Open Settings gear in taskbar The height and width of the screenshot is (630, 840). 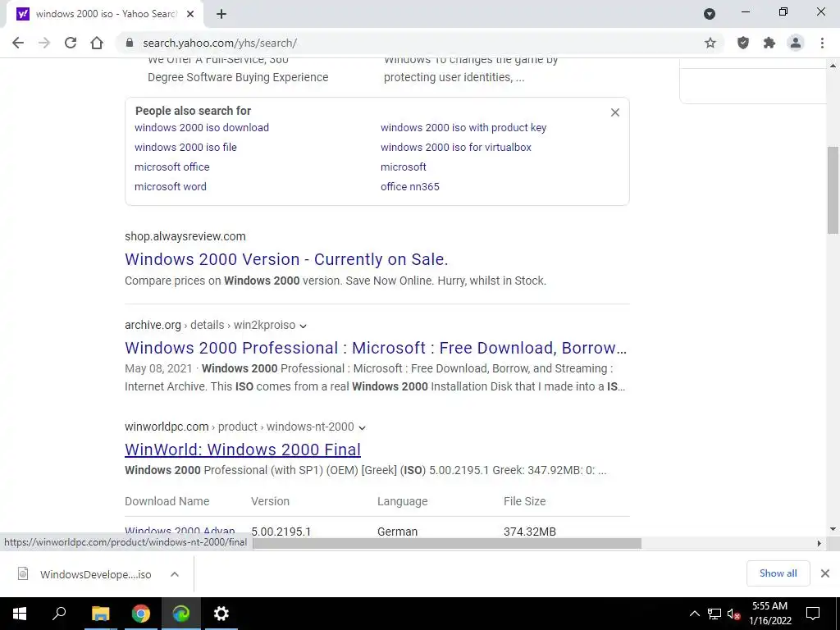221,614
